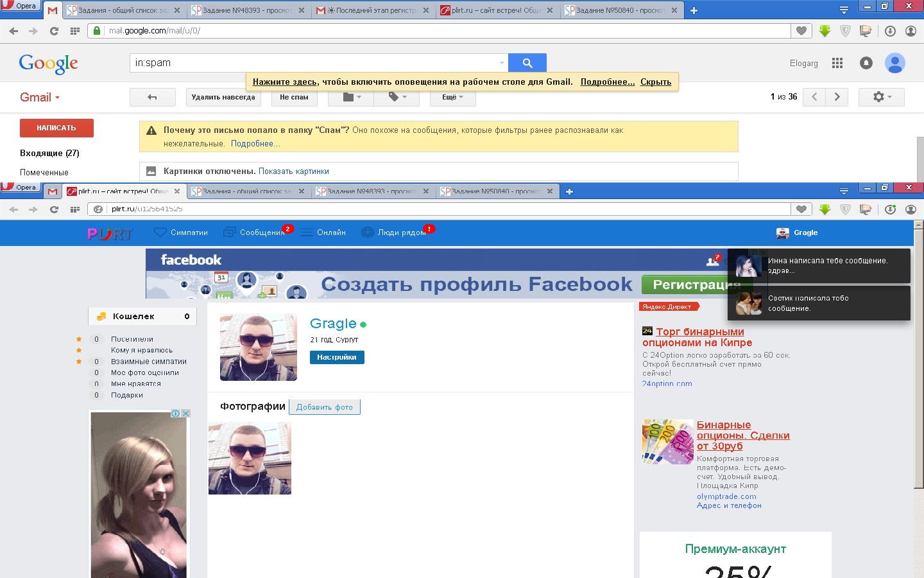The height and width of the screenshot is (578, 924).
Task: Click Показать картинки link
Action: coord(293,171)
